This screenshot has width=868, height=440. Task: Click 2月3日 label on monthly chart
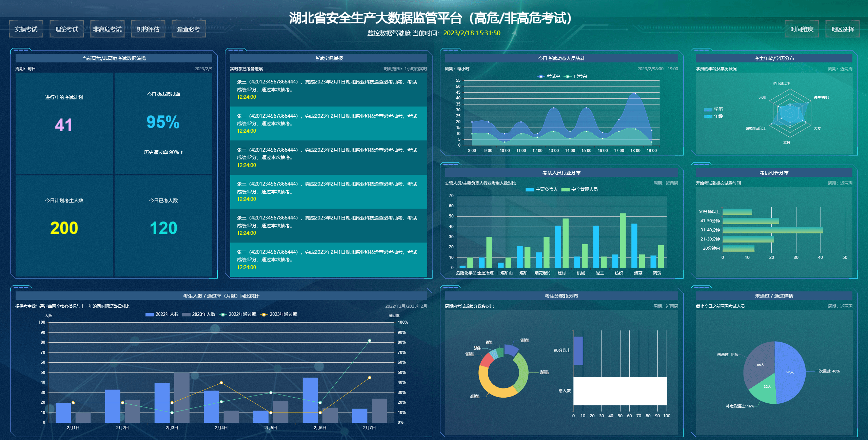[172, 428]
